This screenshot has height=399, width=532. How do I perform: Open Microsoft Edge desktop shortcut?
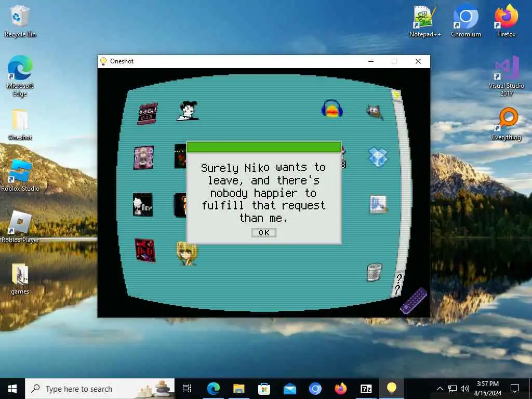[20, 76]
